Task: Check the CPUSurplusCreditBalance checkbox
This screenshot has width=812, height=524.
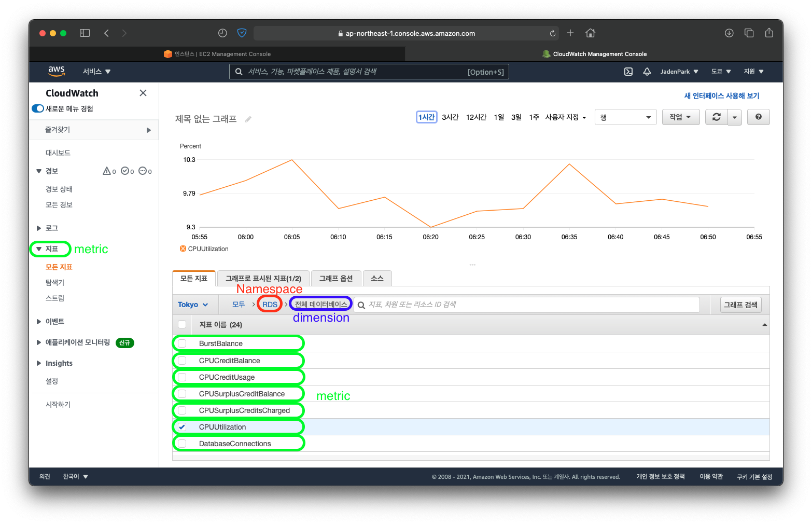Action: tap(182, 394)
